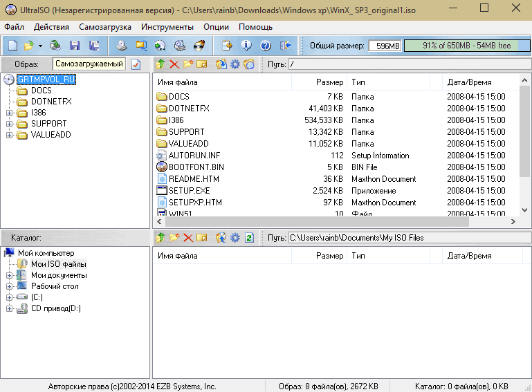Viewport: 532px width, 392px height.
Task: Sort image list by Имя файла column header
Action: tap(222, 82)
